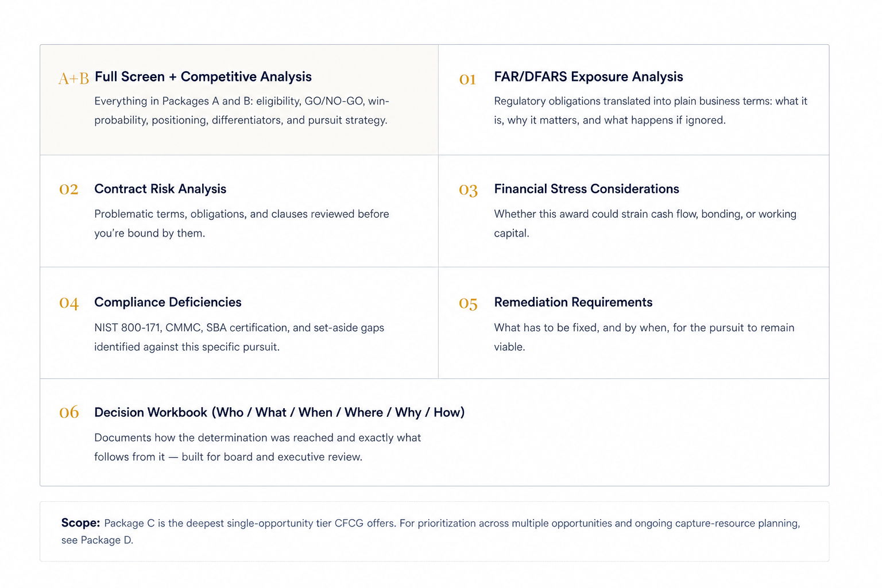882x588 pixels.
Task: Click the gold 05 number marker
Action: 468,303
